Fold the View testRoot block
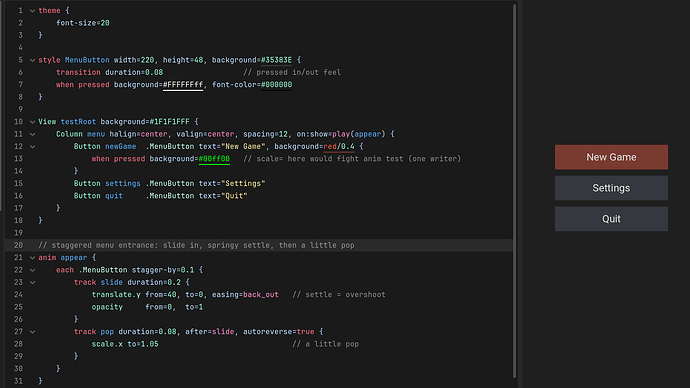This screenshot has height=388, width=690. [x=33, y=122]
